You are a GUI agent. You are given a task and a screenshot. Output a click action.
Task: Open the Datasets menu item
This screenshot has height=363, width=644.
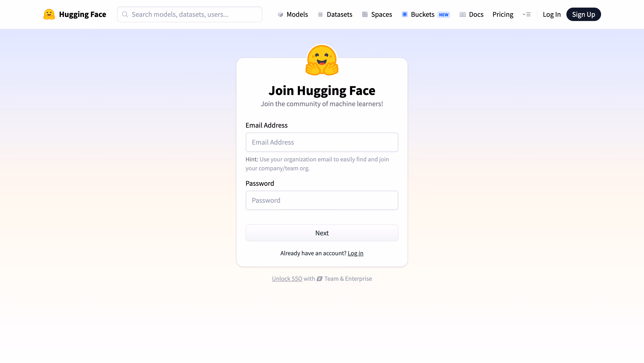(x=335, y=15)
